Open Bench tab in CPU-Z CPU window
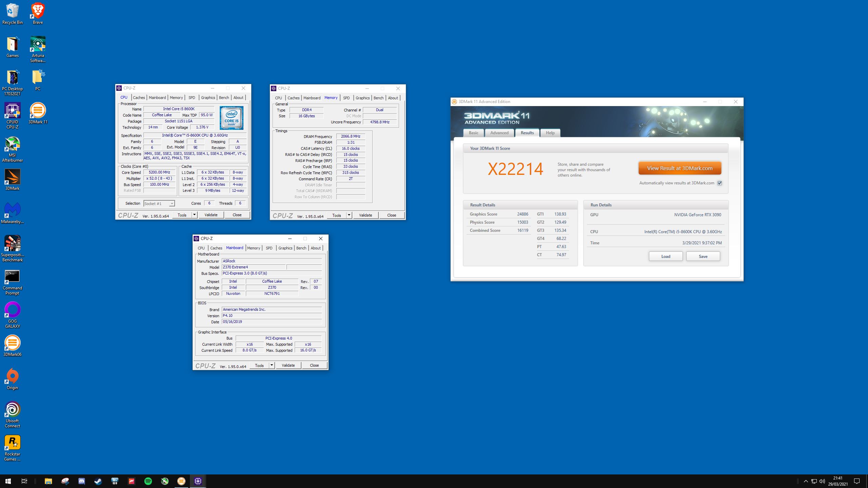The width and height of the screenshot is (868, 488). pos(224,98)
